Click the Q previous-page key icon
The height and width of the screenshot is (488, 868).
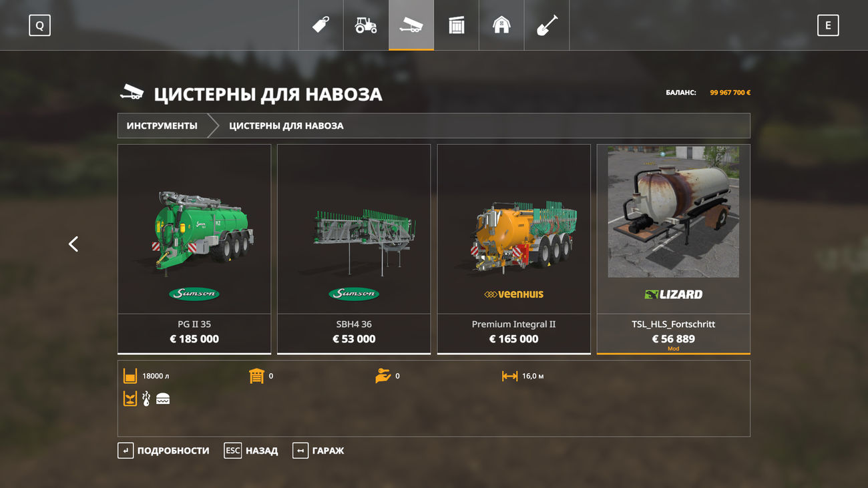point(39,25)
